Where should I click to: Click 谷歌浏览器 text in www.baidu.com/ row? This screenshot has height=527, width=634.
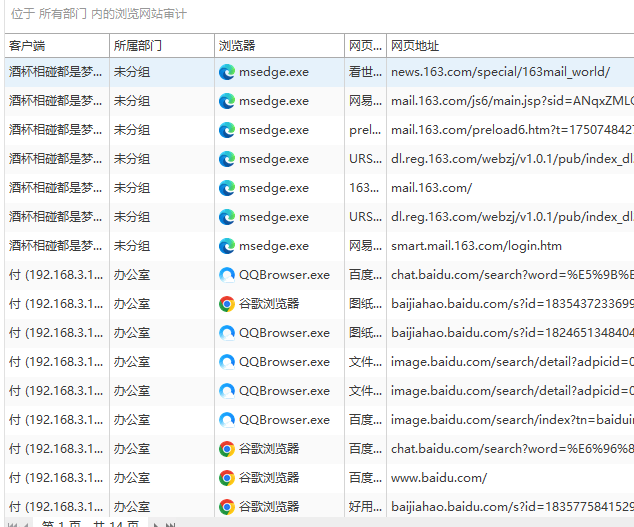point(269,478)
